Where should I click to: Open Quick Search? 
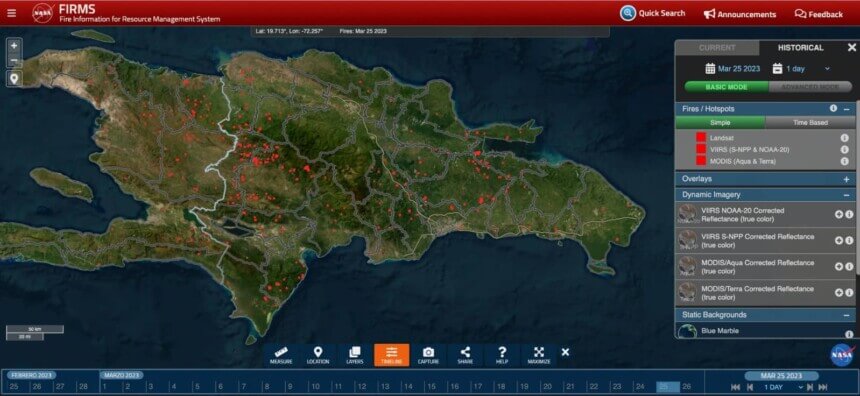tap(653, 13)
